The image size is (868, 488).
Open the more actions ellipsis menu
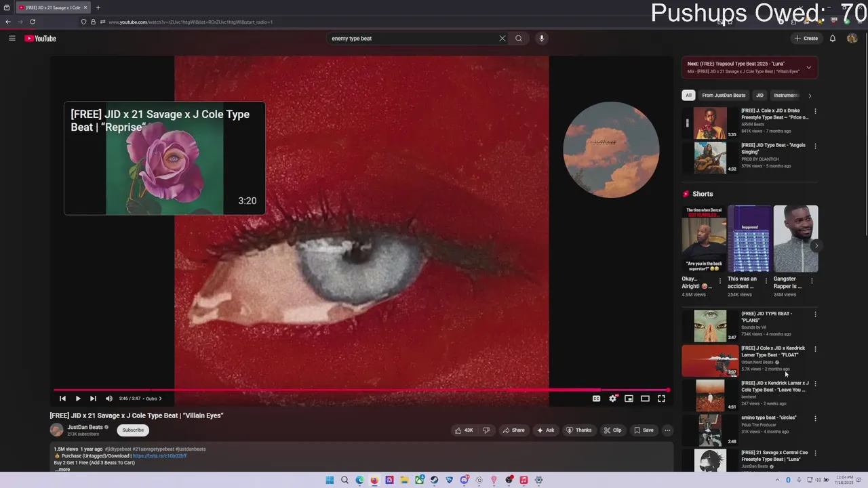click(667, 430)
